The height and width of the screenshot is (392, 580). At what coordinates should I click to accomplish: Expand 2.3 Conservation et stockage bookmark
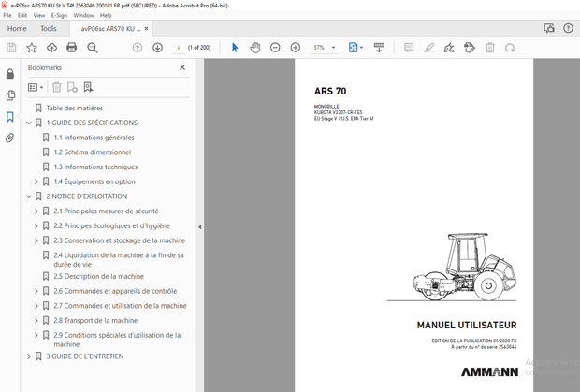[x=36, y=240]
